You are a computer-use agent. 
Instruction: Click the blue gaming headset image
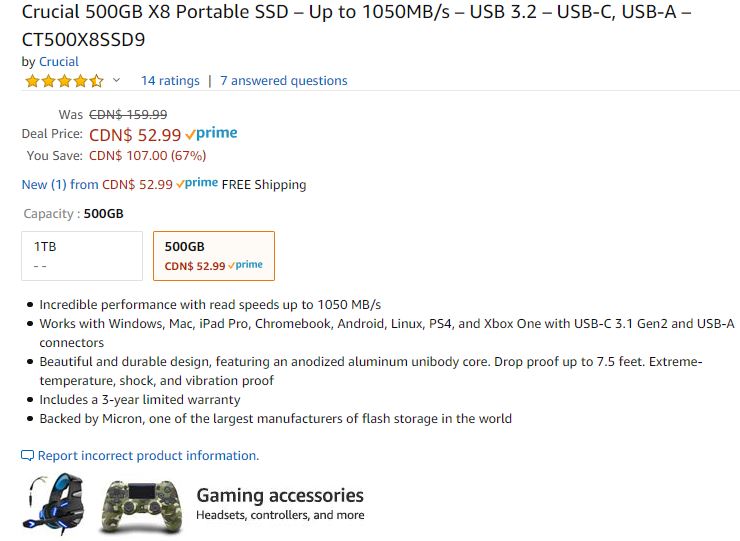click(59, 505)
